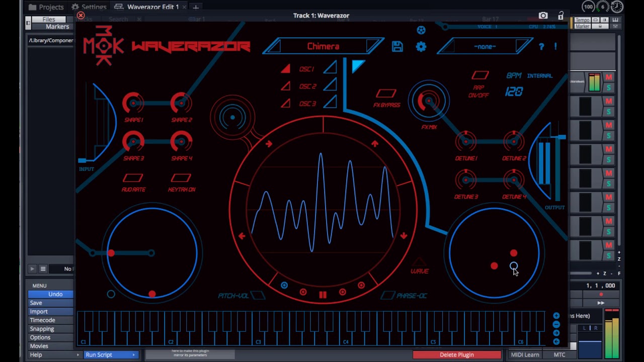Click the blue triangle right of OSC 1
The height and width of the screenshot is (362, 644).
tap(330, 68)
